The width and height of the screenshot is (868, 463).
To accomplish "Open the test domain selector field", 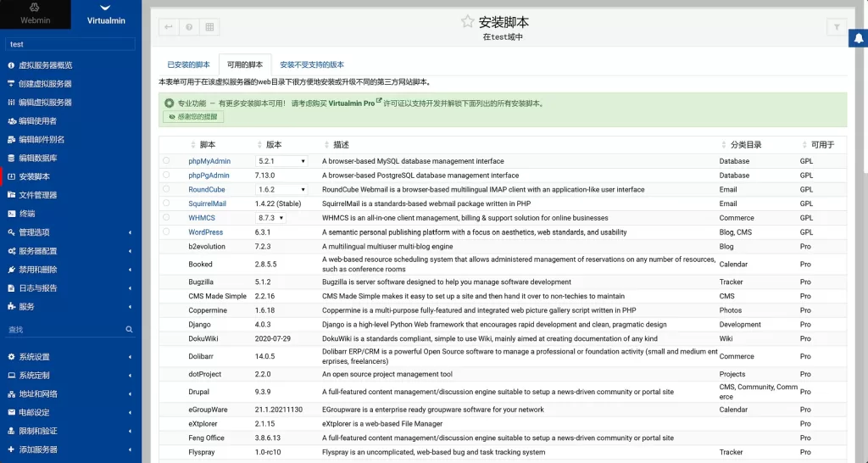I will (x=70, y=44).
